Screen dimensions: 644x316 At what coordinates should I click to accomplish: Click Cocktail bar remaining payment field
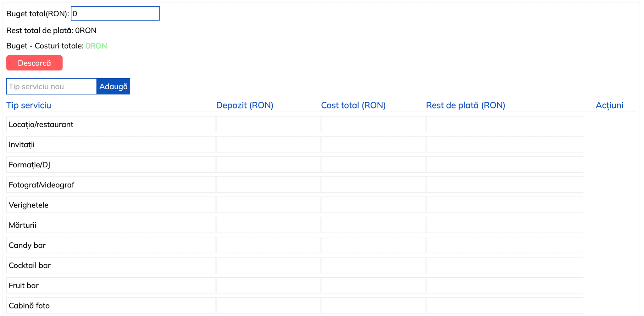click(x=504, y=265)
